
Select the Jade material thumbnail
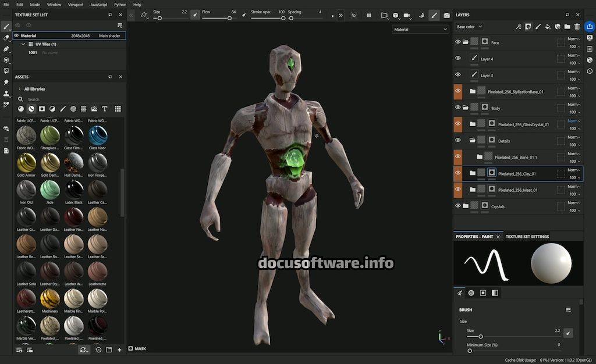point(50,189)
